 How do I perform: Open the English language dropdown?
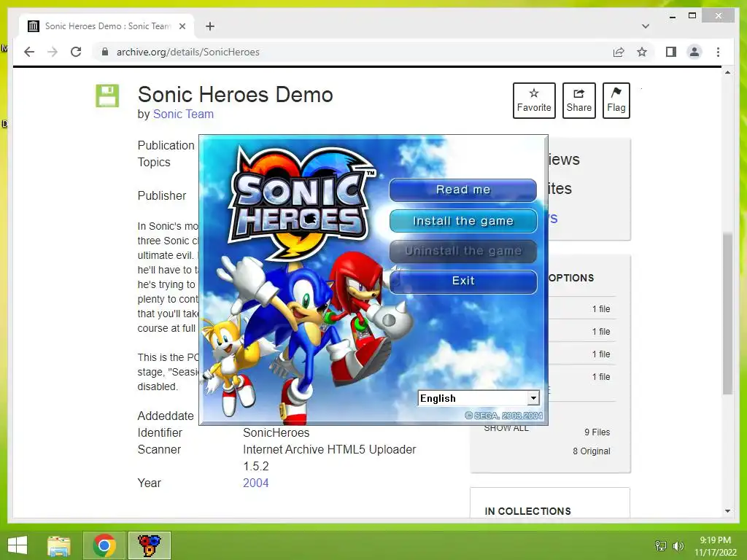(479, 398)
